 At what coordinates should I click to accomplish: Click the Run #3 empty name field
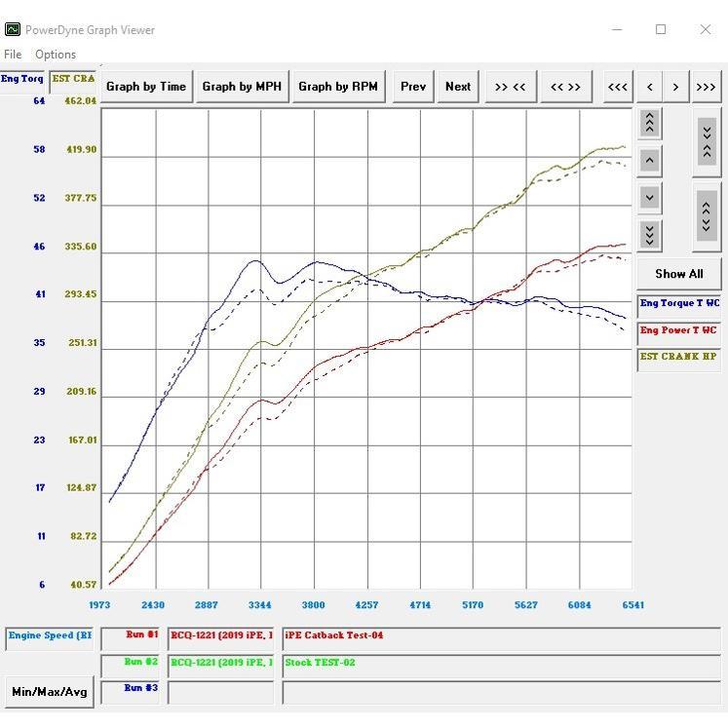click(221, 692)
